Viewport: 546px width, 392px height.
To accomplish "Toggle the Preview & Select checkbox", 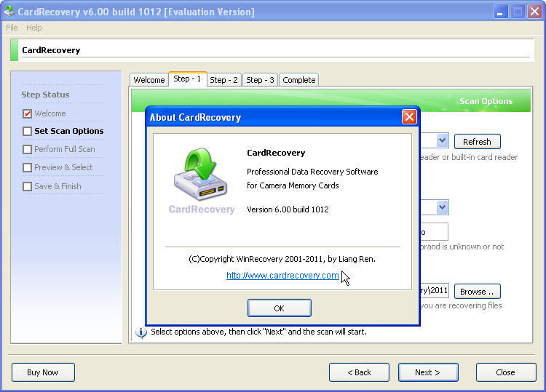I will 27,167.
